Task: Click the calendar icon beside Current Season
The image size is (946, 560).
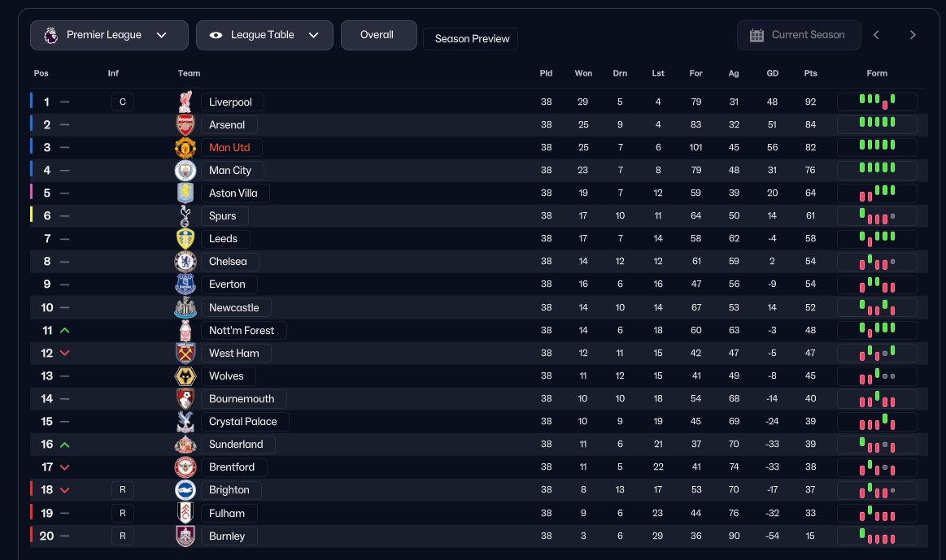Action: 756,35
